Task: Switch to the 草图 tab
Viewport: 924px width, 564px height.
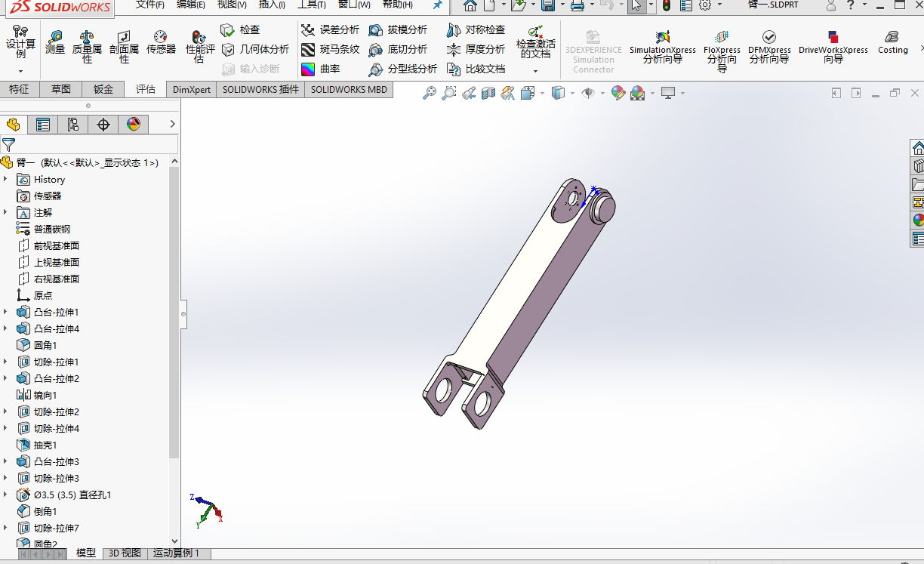Action: [x=61, y=89]
